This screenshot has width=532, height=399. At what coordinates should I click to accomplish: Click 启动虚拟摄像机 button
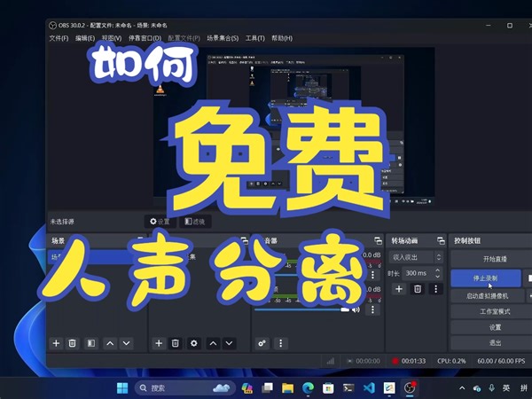pos(487,296)
